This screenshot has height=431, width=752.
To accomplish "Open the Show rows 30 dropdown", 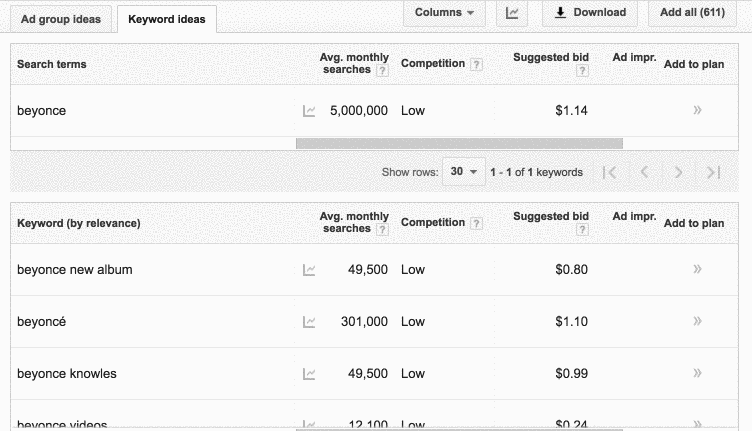I will [x=463, y=172].
